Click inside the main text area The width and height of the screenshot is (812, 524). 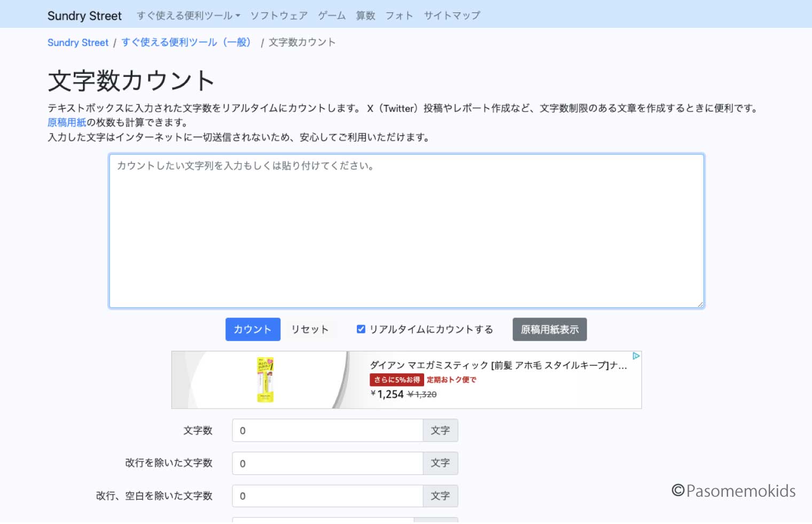point(407,231)
